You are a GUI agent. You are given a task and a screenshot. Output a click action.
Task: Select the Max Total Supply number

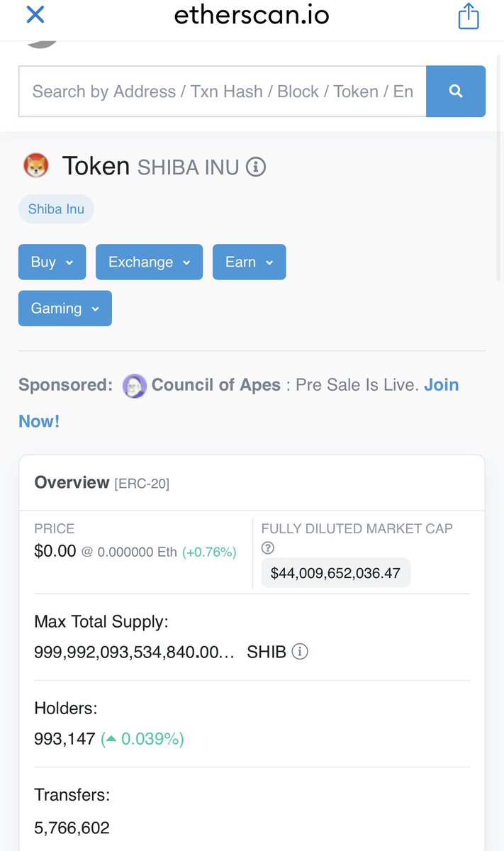coord(135,652)
